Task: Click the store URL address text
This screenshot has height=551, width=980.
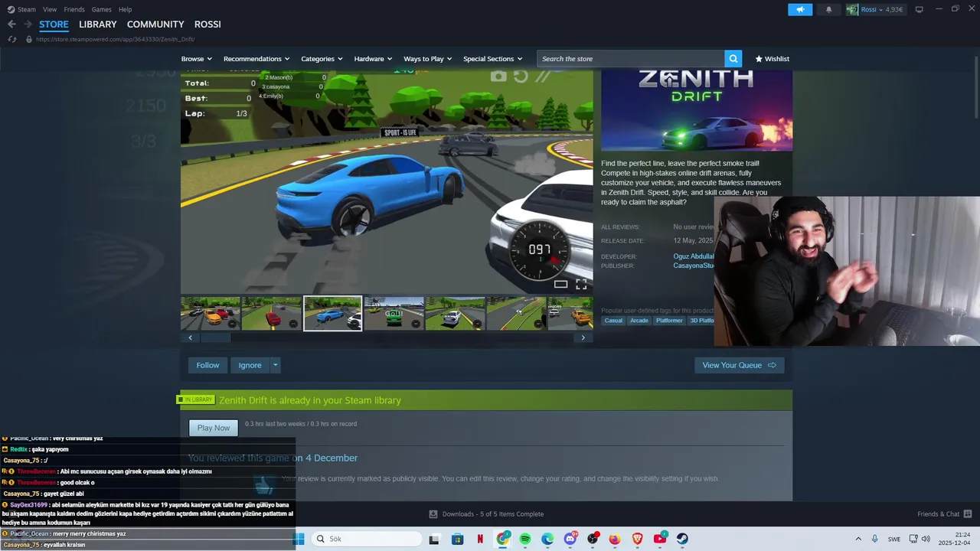Action: tap(115, 39)
